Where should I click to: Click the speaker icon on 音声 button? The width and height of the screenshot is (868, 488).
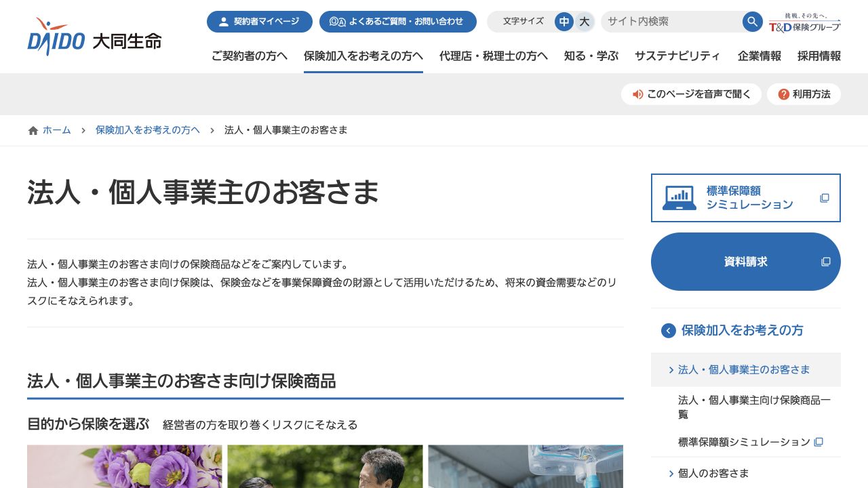[637, 94]
